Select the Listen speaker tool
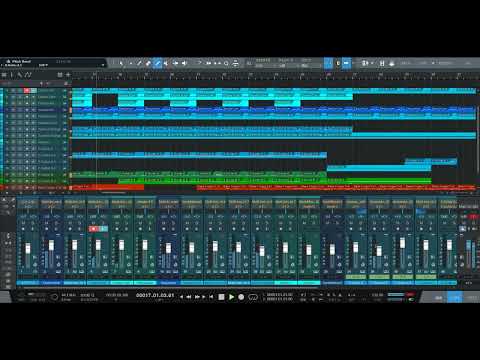480x360 pixels. (184, 63)
